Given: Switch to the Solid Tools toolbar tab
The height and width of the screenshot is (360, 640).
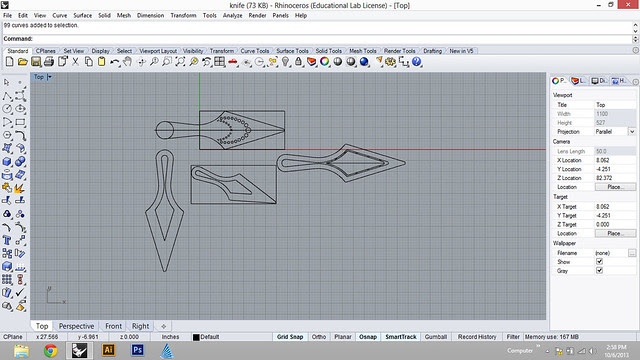Looking at the screenshot, I should 329,51.
